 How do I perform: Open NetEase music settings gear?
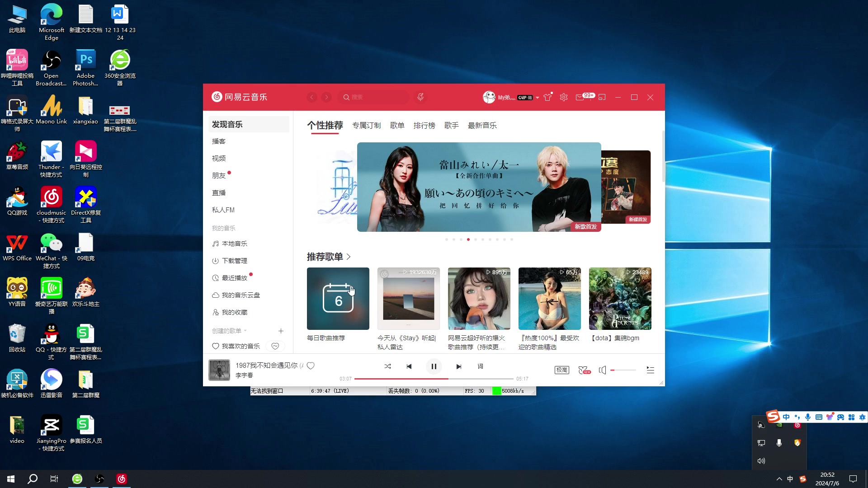(x=563, y=97)
